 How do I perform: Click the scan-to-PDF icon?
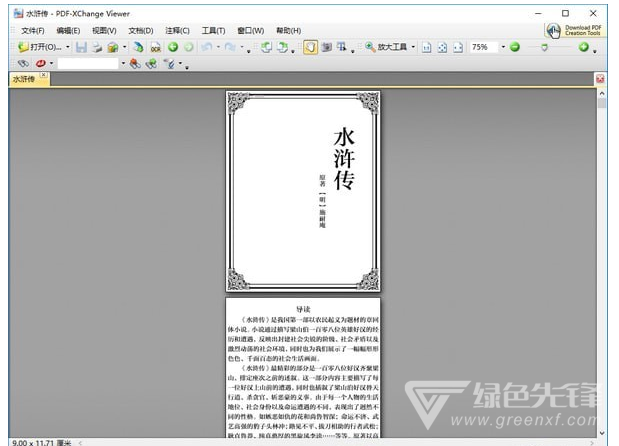(138, 47)
